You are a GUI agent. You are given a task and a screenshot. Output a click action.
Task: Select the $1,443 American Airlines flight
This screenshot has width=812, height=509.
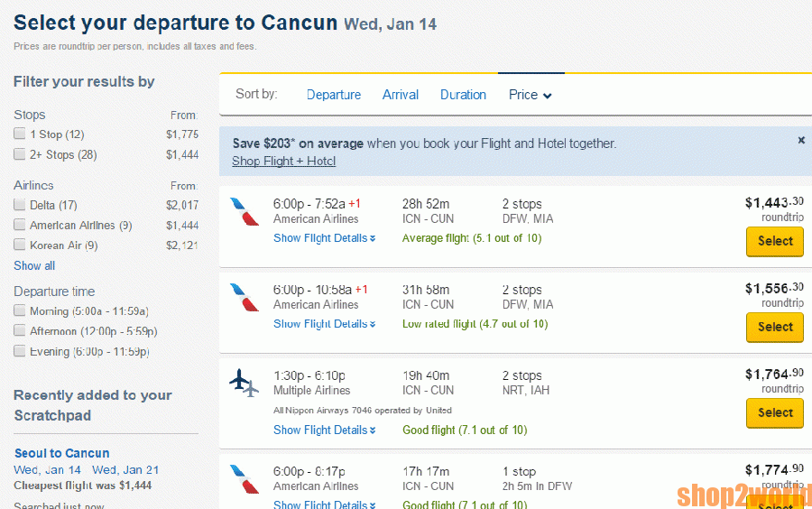774,241
